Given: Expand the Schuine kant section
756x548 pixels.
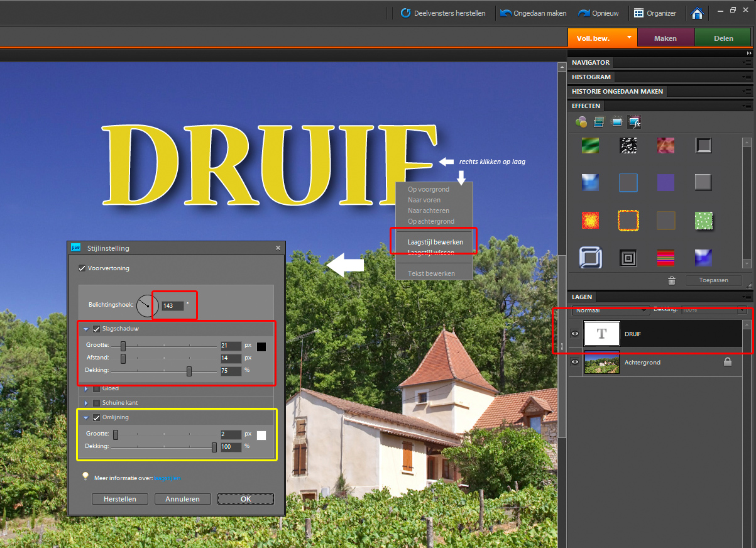Looking at the screenshot, I should [86, 403].
